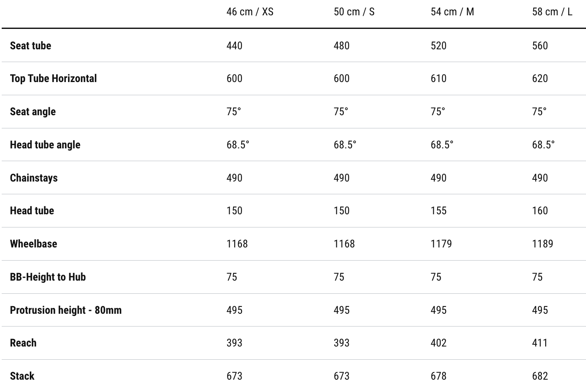The image size is (586, 392).
Task: Select the 58 cm / L column header
Action: (552, 11)
